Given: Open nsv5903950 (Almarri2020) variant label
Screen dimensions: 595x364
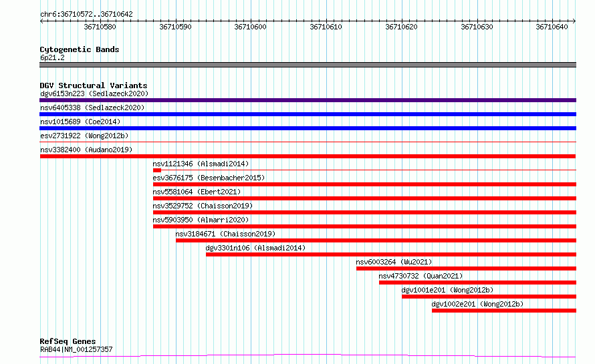Looking at the screenshot, I should [x=201, y=220].
